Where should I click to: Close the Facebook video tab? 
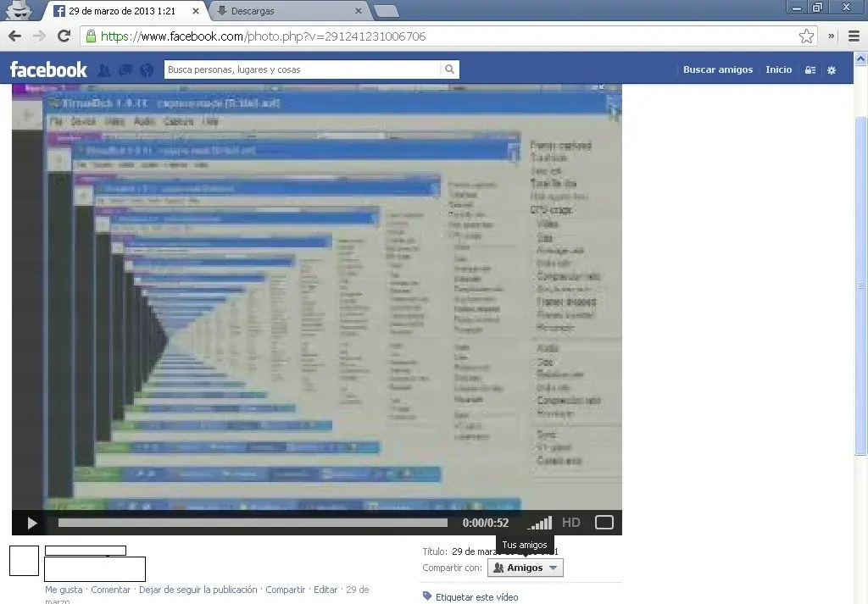[x=196, y=10]
